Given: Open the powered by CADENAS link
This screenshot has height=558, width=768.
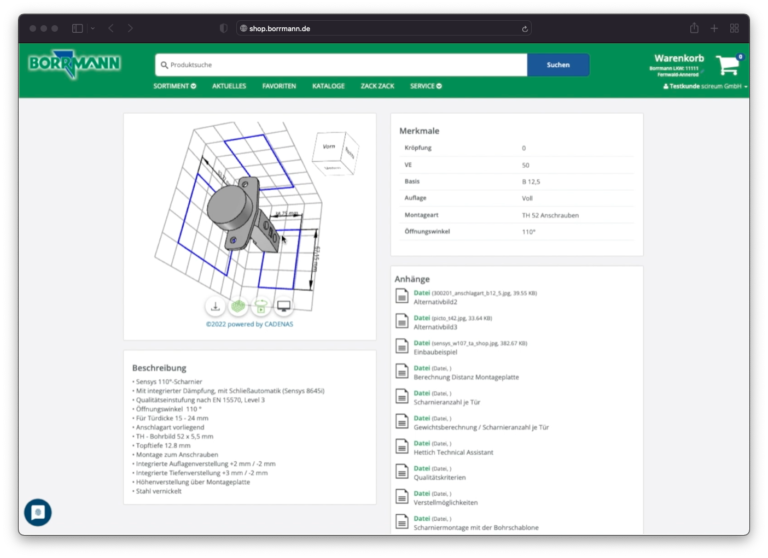Looking at the screenshot, I should click(x=249, y=324).
